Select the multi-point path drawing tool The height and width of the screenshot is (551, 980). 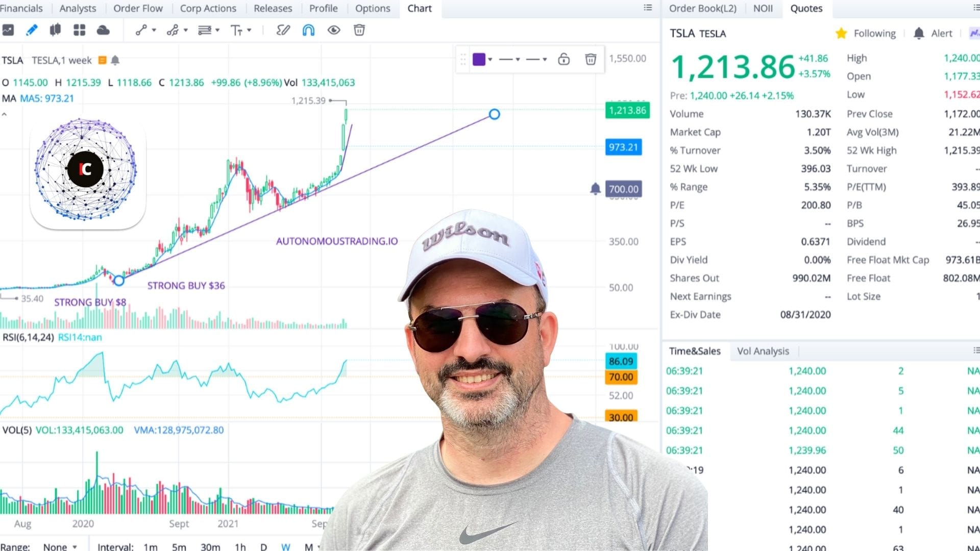coord(173,30)
